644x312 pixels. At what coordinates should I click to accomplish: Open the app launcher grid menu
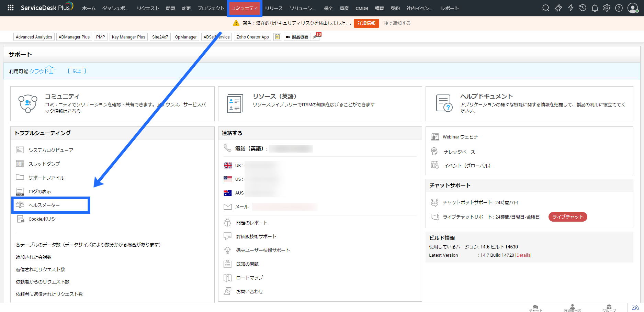[11, 8]
